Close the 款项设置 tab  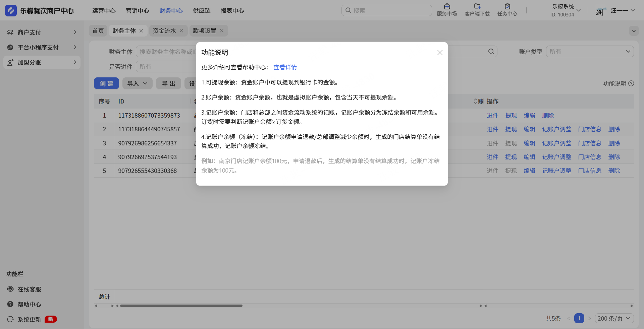tap(222, 31)
